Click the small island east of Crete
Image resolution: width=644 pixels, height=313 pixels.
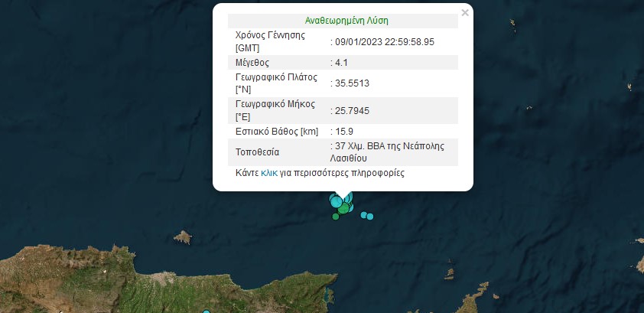[450, 272]
